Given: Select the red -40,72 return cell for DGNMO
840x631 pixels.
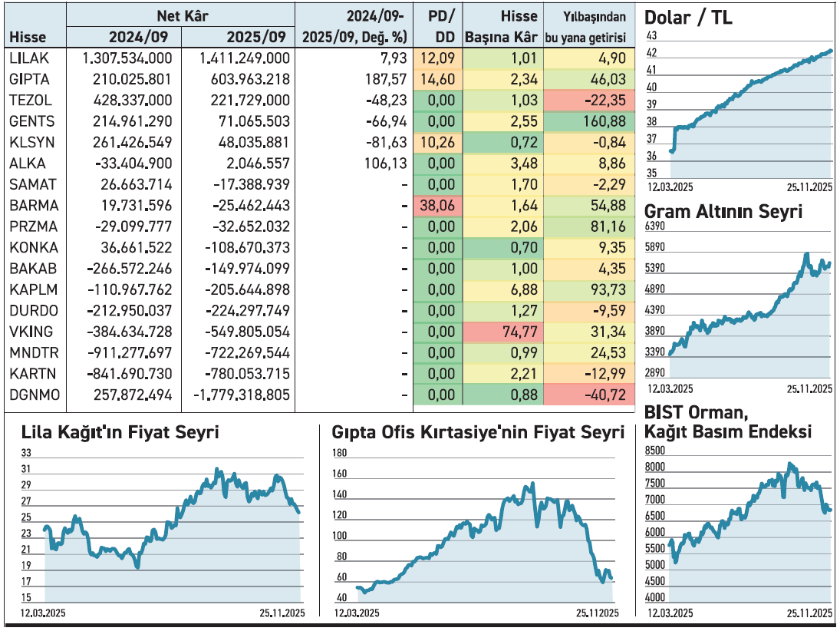Looking at the screenshot, I should click(x=589, y=395).
